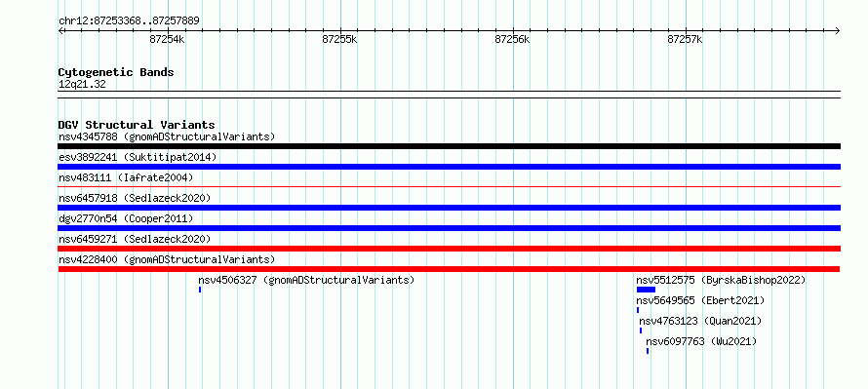
Task: Select the blue nsv6457918 variant bar
Action: 449,208
